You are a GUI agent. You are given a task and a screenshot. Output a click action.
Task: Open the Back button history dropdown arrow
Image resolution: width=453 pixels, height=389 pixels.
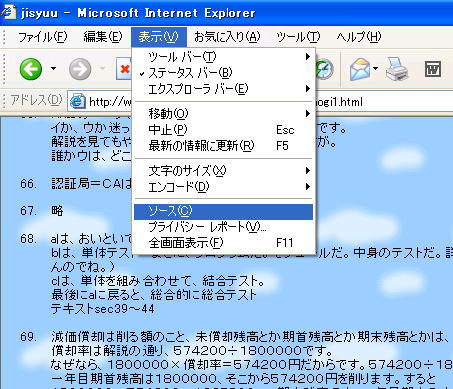[53, 69]
